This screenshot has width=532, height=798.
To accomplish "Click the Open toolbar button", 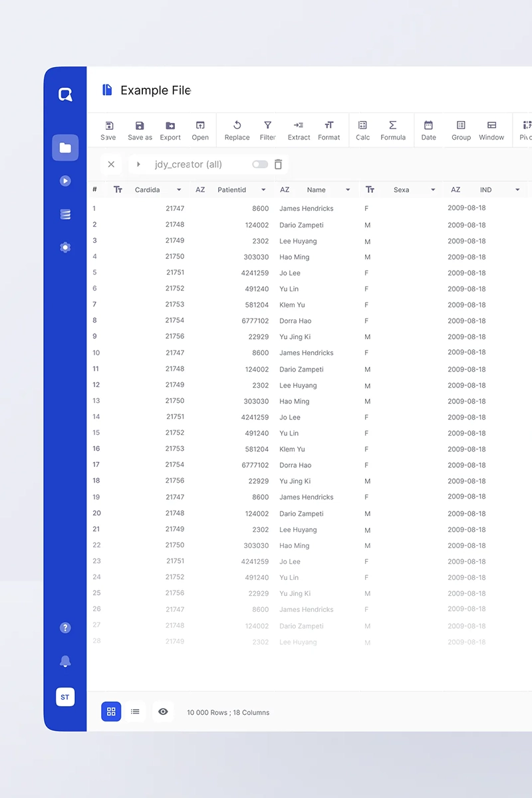I will [x=200, y=130].
